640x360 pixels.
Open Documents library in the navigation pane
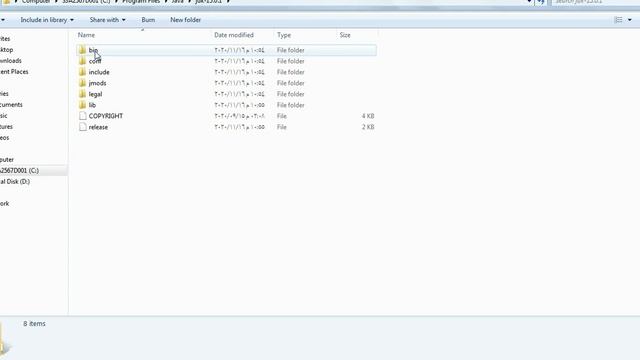[11, 105]
